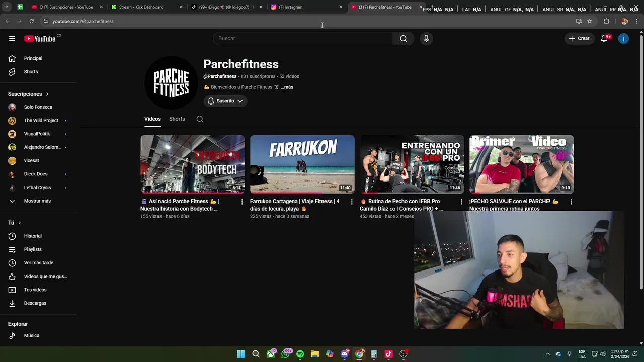Search within channel magnifier icon
644x362 pixels.
200,119
